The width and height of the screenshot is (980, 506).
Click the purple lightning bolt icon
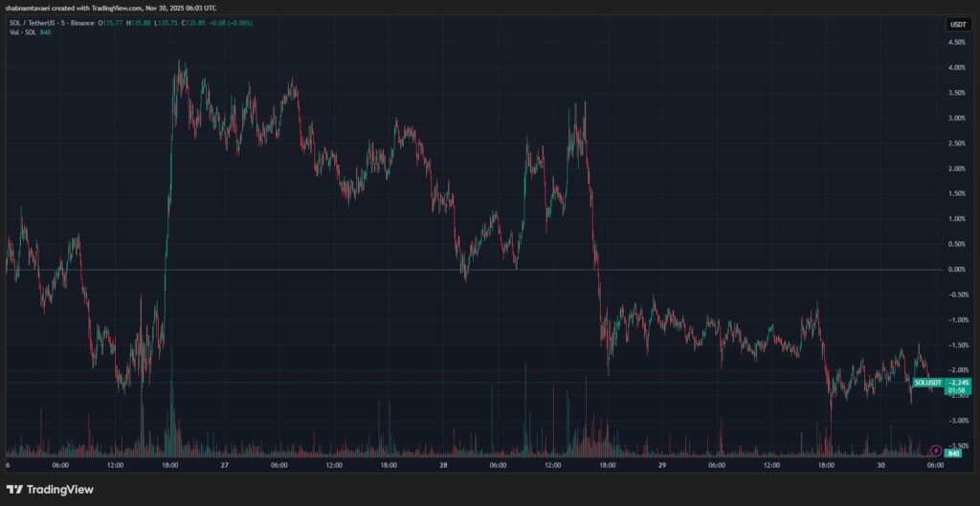935,450
